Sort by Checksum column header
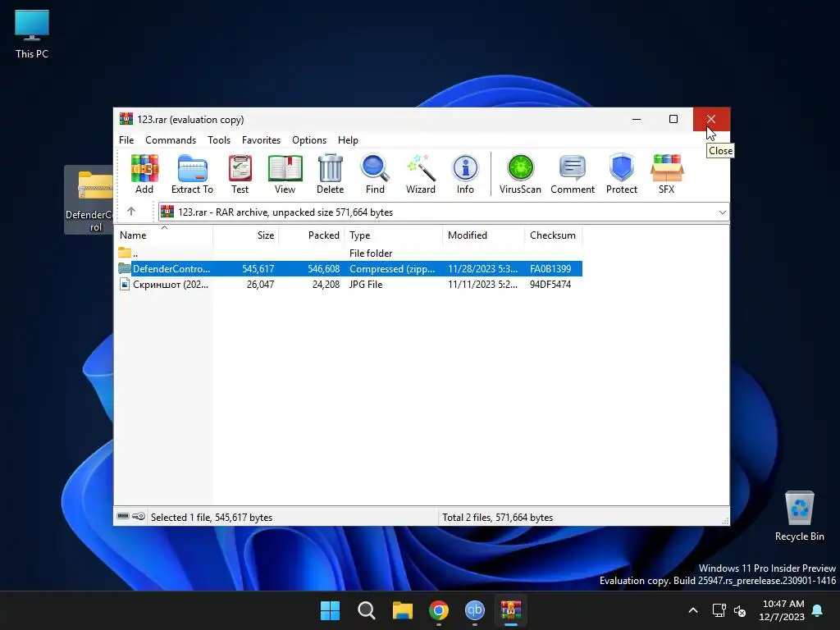Screen dimensions: 840x630 pyautogui.click(x=553, y=235)
